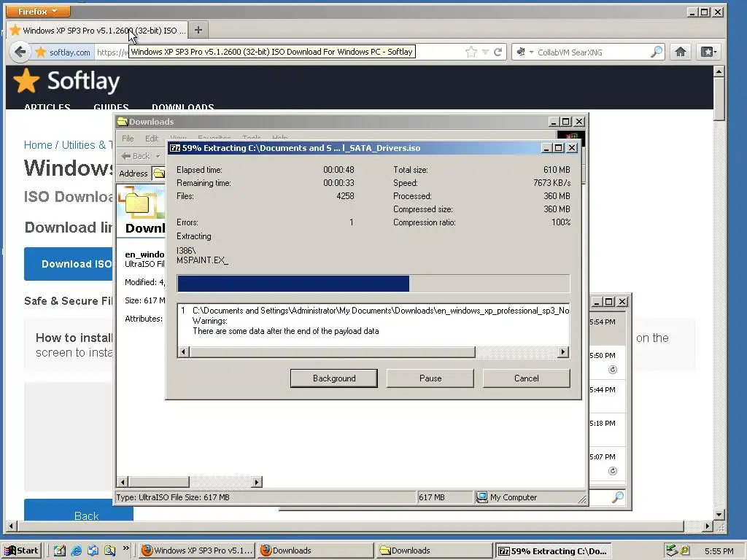Screen dimensions: 747x560
Task: Pause the 7-Zip extraction
Action: click(x=430, y=378)
